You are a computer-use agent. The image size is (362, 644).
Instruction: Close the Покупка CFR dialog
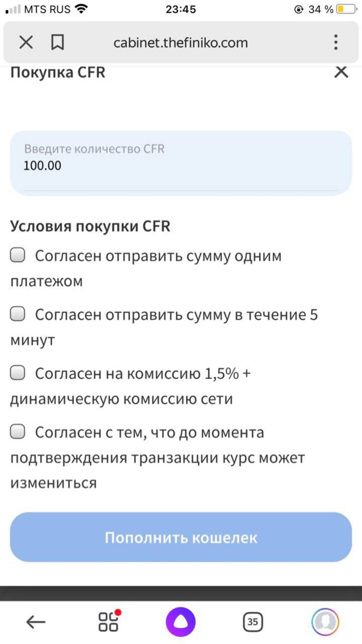[341, 72]
